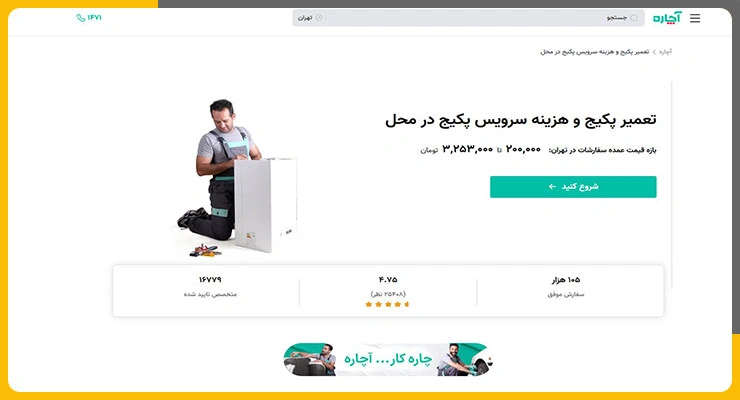Click the search magnifier icon

point(634,18)
